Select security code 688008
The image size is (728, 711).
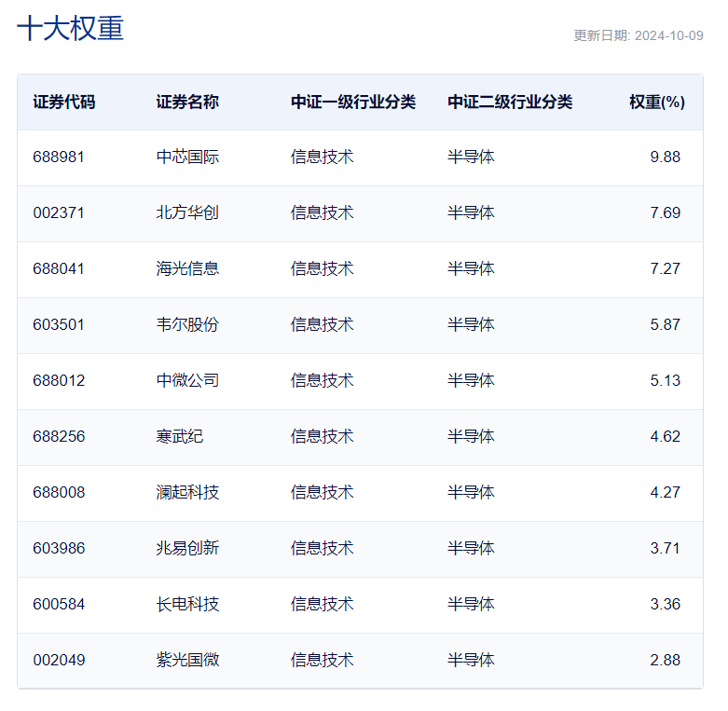pos(59,492)
